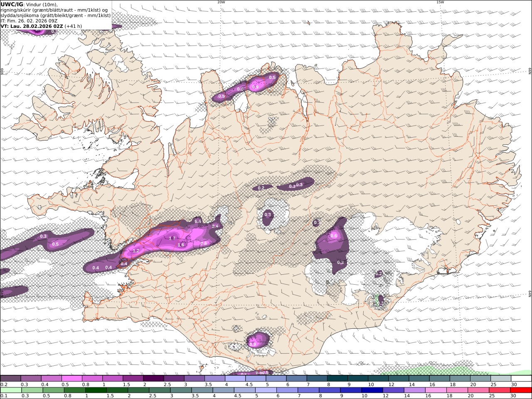
Task: Click the 15W longitude label
Action: tap(440, 2)
